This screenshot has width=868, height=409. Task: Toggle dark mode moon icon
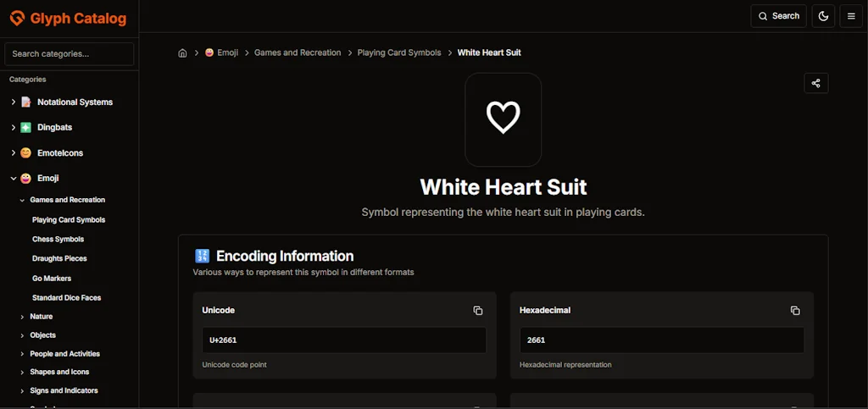[x=823, y=16]
